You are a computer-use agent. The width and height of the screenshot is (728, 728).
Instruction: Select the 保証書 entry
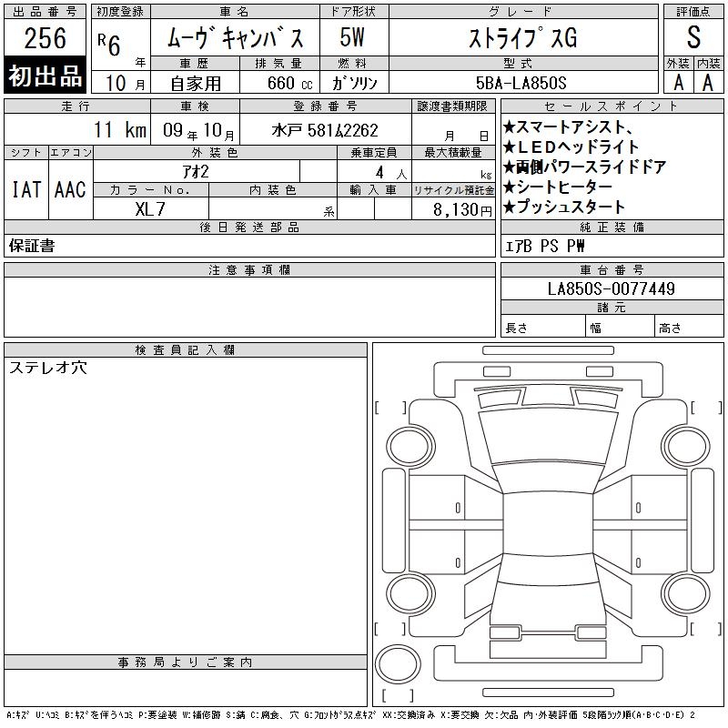tap(32, 246)
